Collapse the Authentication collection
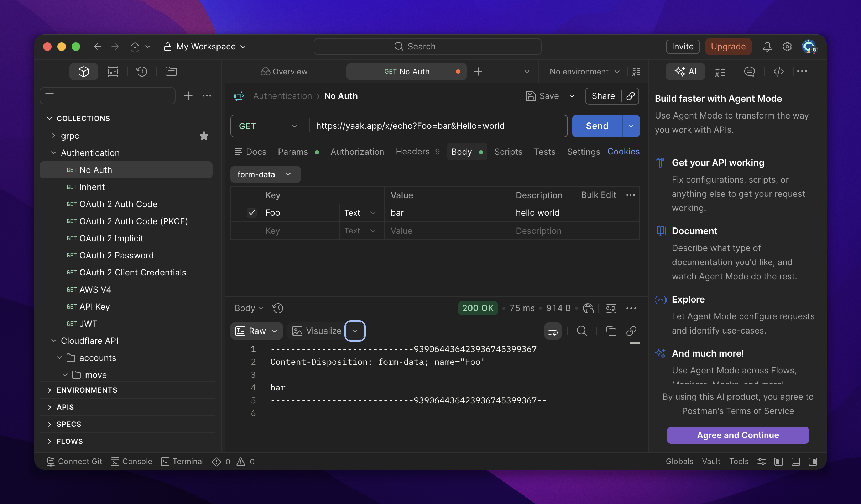 click(x=53, y=153)
